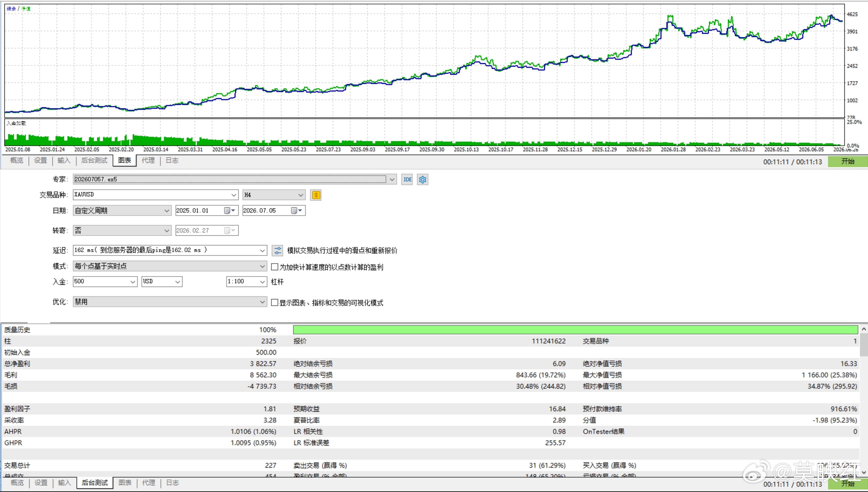Click the 开始 button at bottom right
The width and height of the screenshot is (868, 492).
pos(848,484)
